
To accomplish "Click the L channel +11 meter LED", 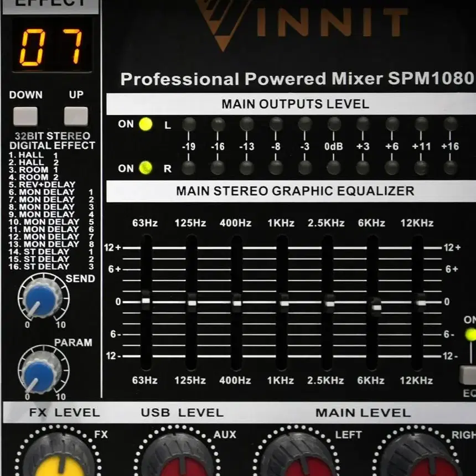I will [421, 124].
